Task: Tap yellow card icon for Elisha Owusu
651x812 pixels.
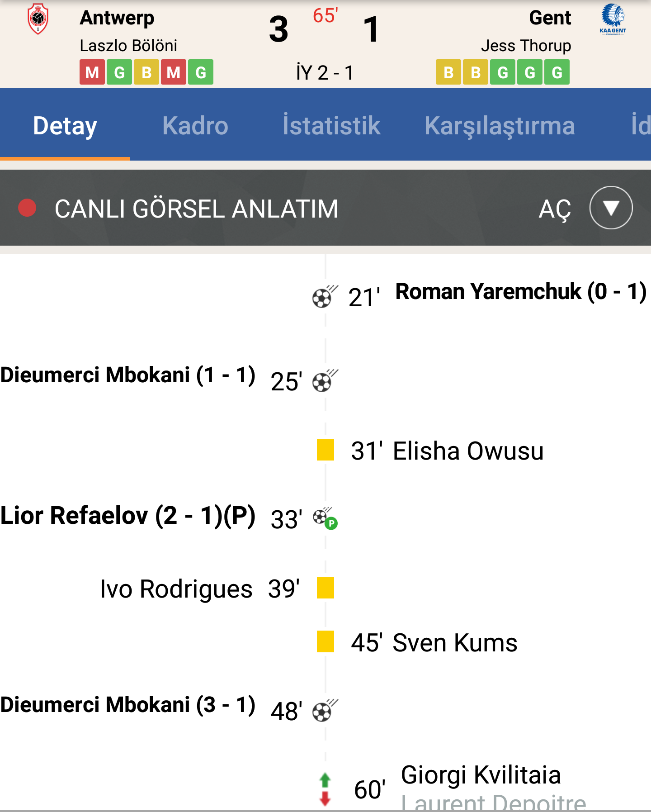Action: (x=325, y=450)
